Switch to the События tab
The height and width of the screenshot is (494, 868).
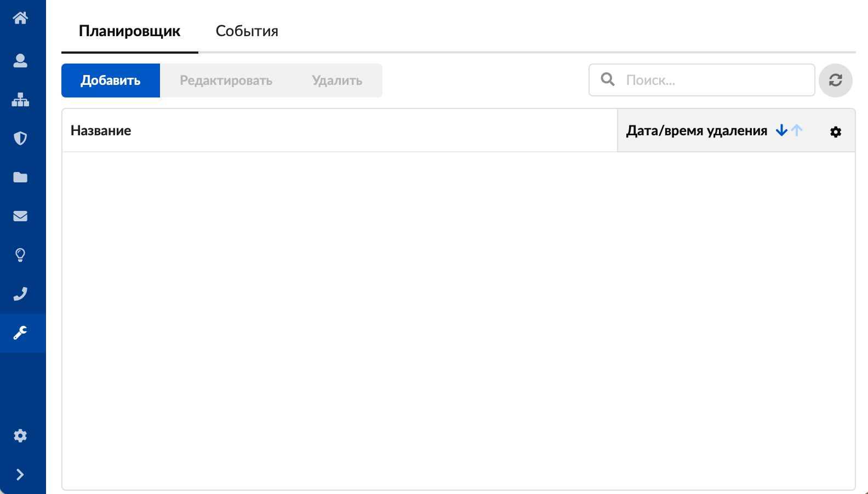247,31
